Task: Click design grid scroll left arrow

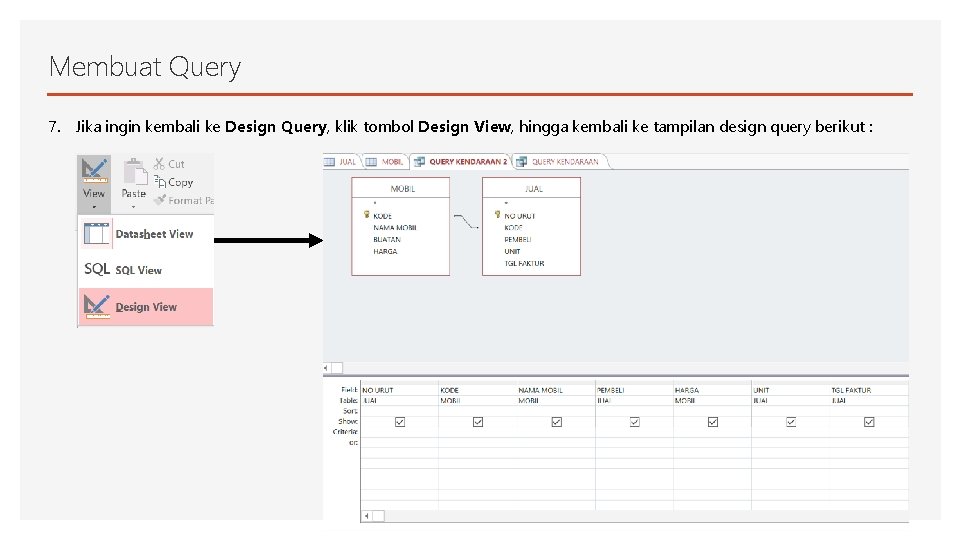Action: point(367,516)
